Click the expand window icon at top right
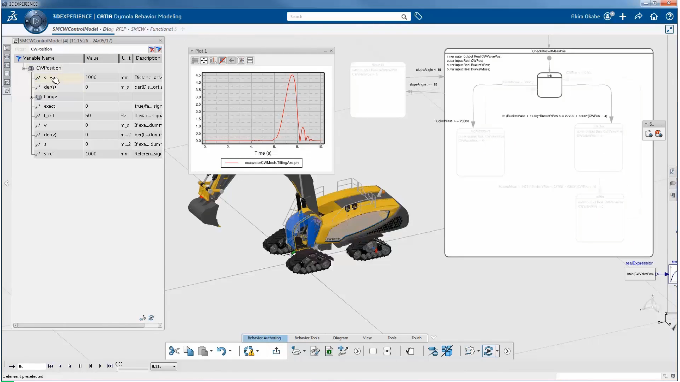Screen dimensions: 680x382 pyautogui.click(x=669, y=29)
